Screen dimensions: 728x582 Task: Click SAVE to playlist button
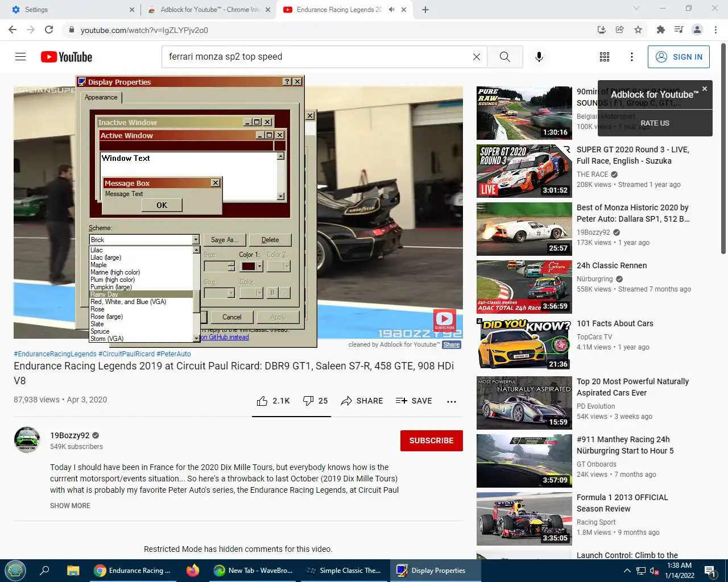pyautogui.click(x=413, y=401)
